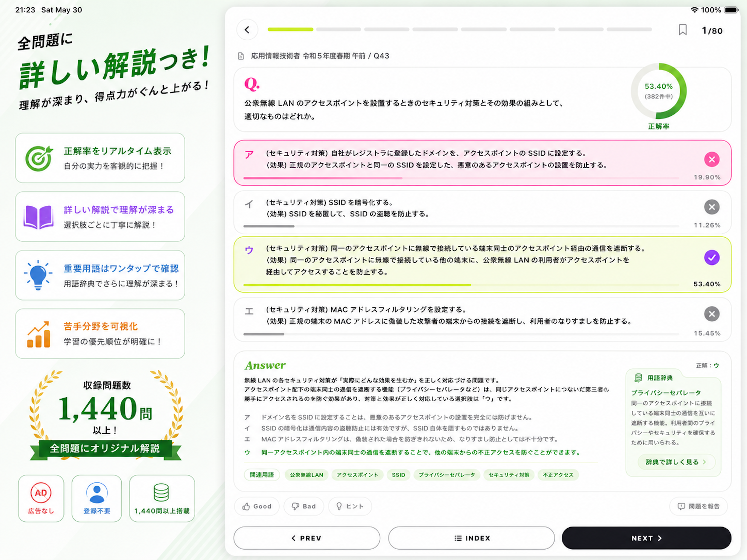747x560 pixels.
Task: Open 辞典で詳しく見る dictionary link
Action: pos(676,462)
